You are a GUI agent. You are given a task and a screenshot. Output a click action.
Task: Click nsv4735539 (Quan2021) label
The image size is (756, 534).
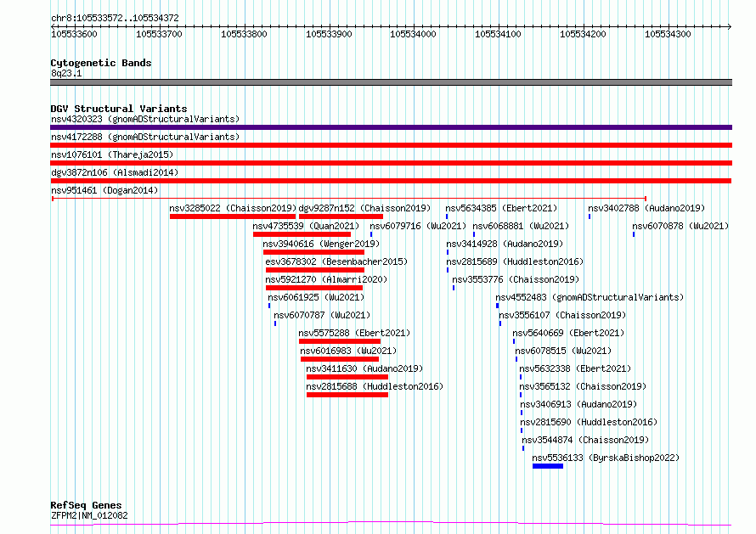point(306,226)
